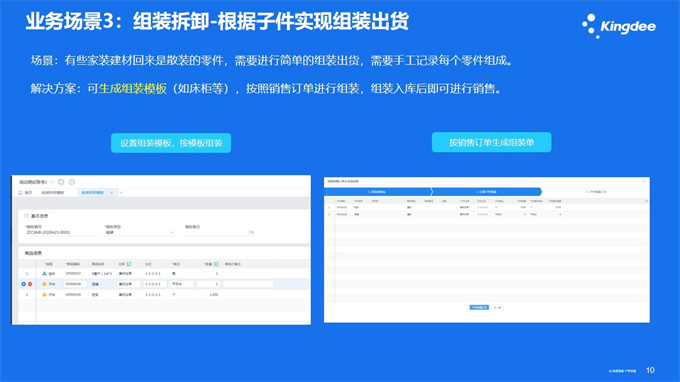Edit the product code field in selected row
The image size is (680, 382).
(x=75, y=284)
